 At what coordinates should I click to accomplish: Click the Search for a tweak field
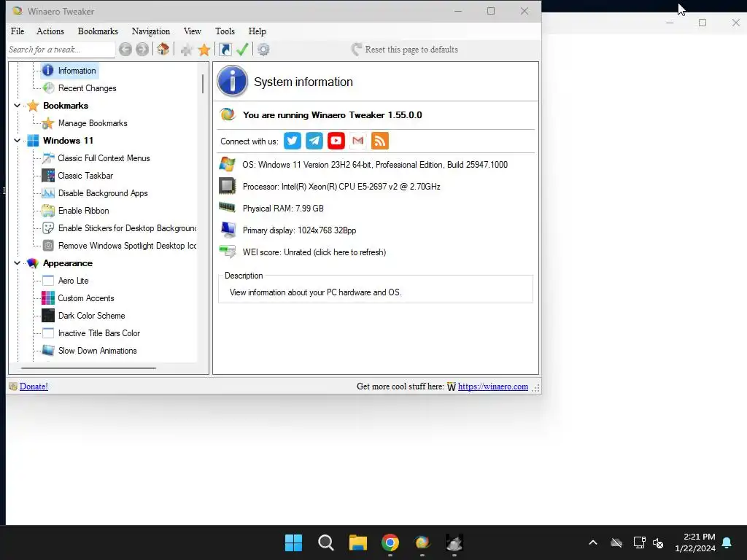click(x=61, y=50)
